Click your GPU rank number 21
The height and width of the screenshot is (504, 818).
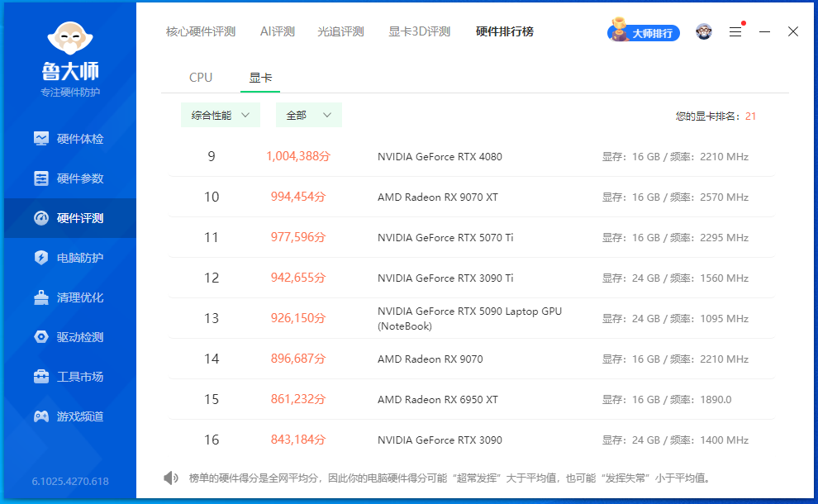click(751, 116)
